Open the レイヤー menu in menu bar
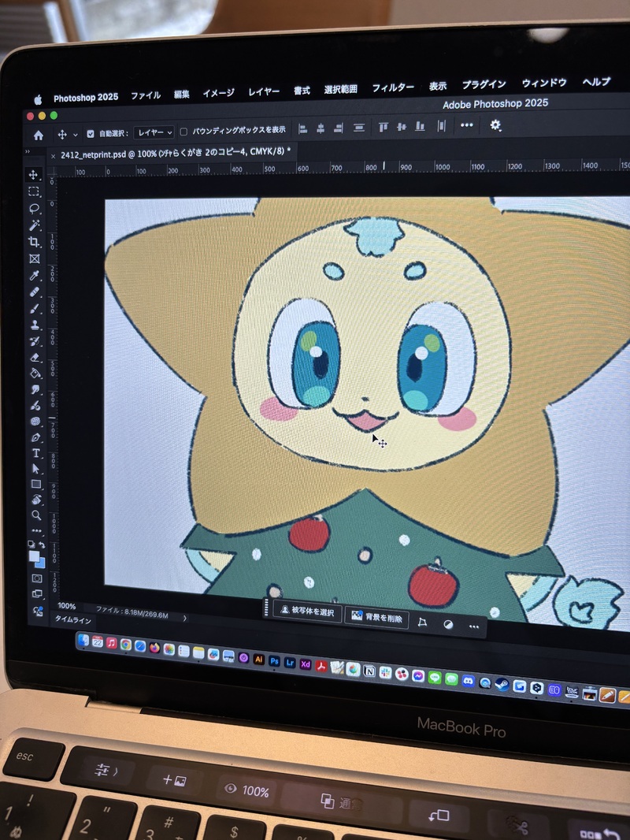Image resolution: width=630 pixels, height=840 pixels. pyautogui.click(x=263, y=91)
